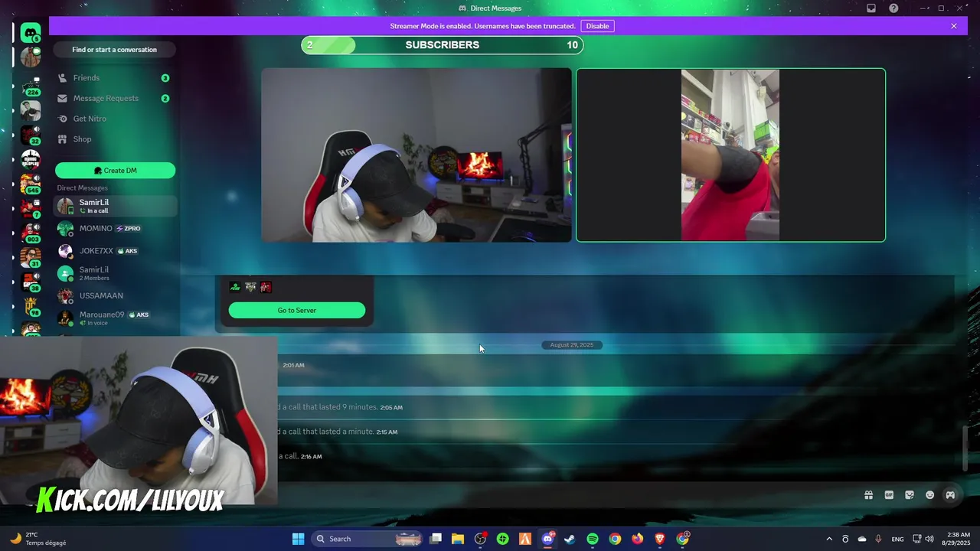Open the server with 31 badge

click(31, 257)
